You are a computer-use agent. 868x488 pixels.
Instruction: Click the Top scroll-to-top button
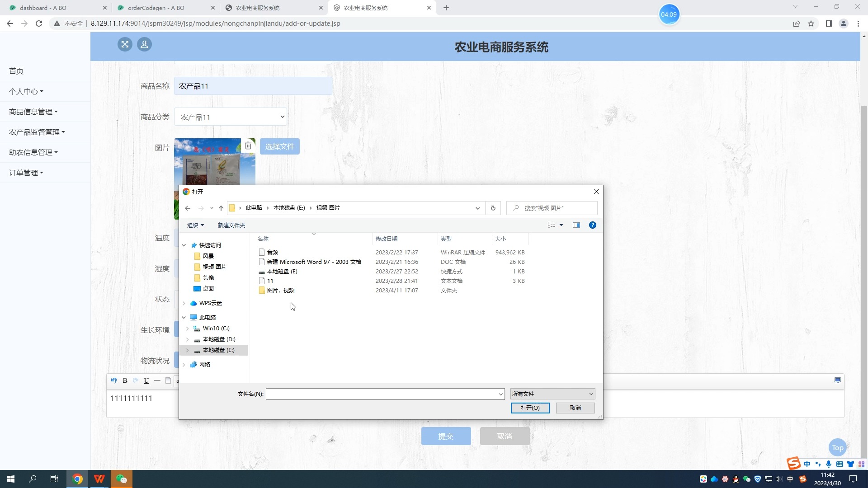tap(837, 448)
